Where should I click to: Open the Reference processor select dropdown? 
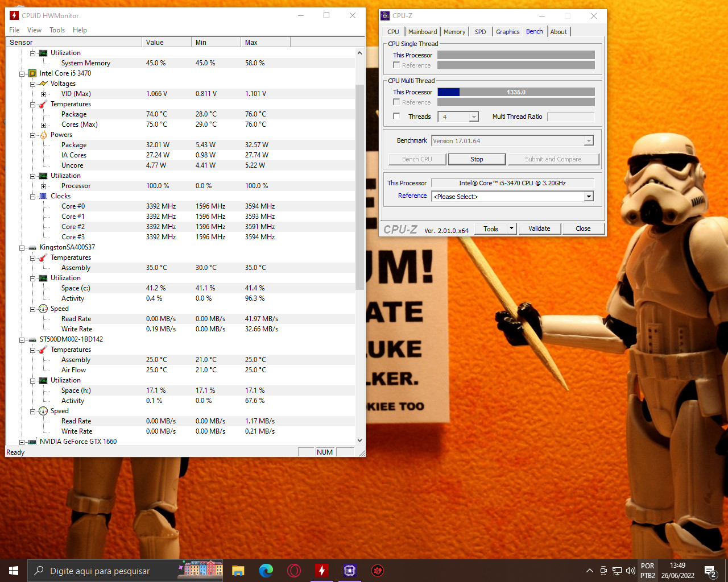(x=589, y=197)
